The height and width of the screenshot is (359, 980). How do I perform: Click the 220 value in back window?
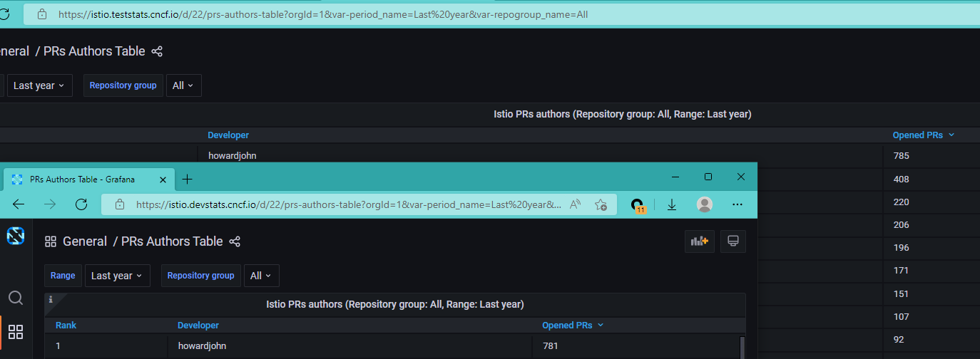pyautogui.click(x=902, y=202)
